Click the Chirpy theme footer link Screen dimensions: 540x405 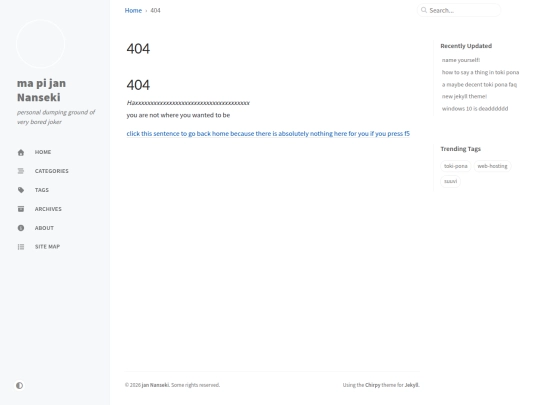(x=373, y=385)
